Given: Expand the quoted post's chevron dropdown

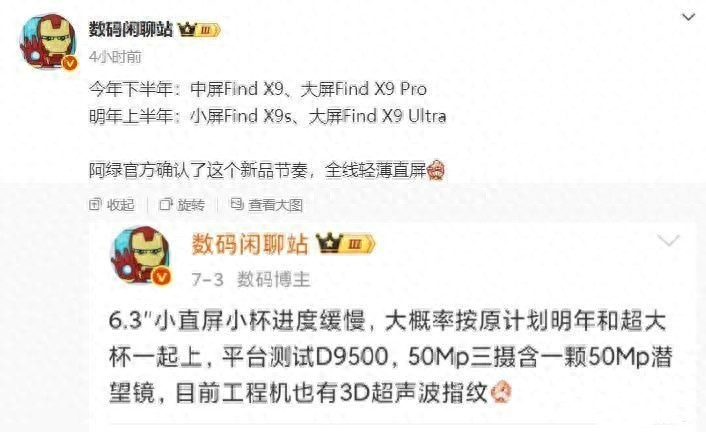Looking at the screenshot, I should 668,241.
